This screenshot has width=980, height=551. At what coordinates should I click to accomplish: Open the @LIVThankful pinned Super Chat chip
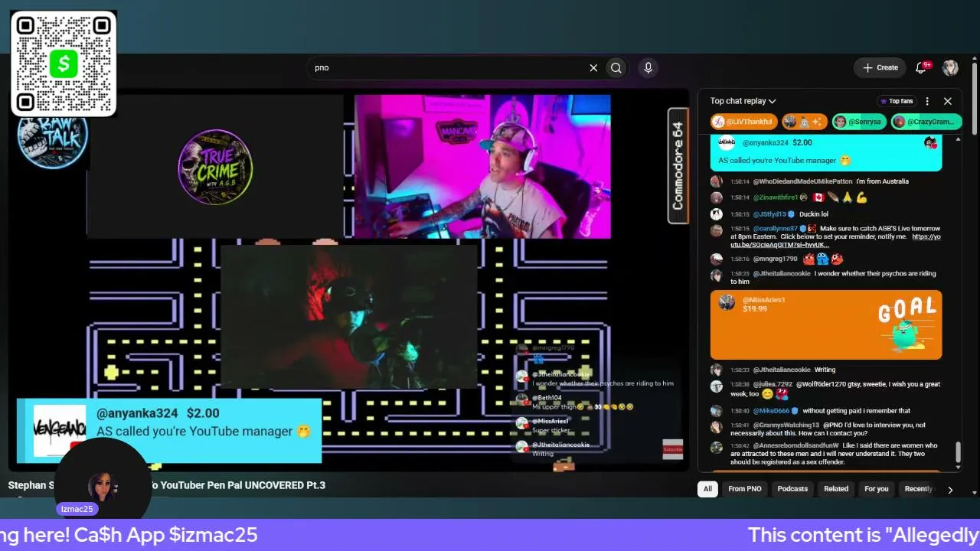(743, 122)
